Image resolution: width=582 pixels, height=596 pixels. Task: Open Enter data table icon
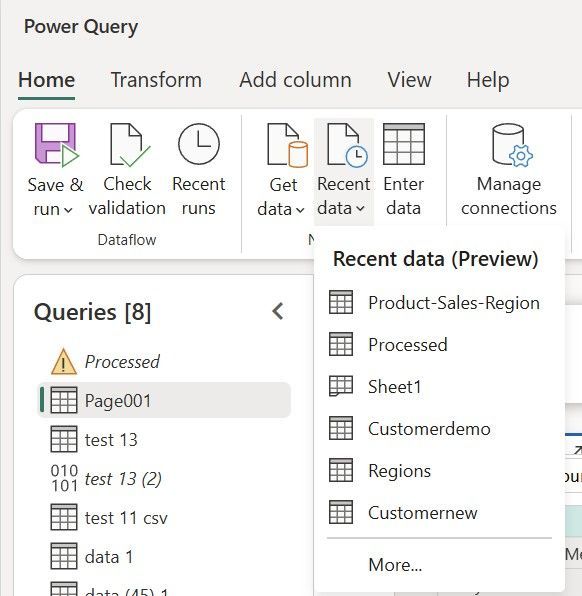click(404, 144)
